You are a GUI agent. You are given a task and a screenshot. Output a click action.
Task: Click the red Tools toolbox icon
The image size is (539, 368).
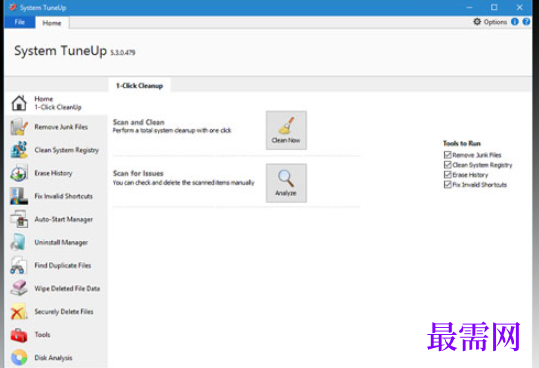(19, 335)
